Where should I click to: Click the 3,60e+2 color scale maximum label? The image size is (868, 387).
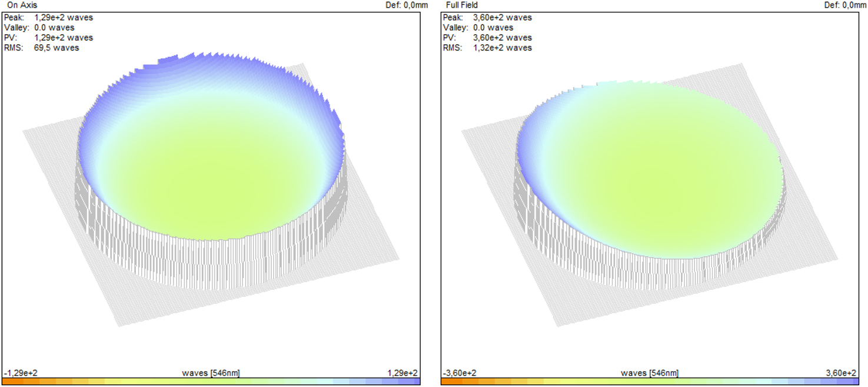point(842,373)
